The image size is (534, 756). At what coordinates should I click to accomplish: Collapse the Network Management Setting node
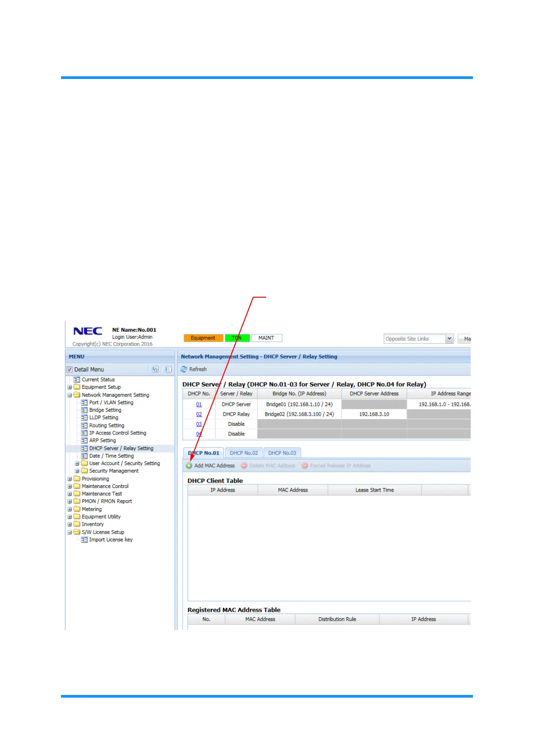coord(70,396)
